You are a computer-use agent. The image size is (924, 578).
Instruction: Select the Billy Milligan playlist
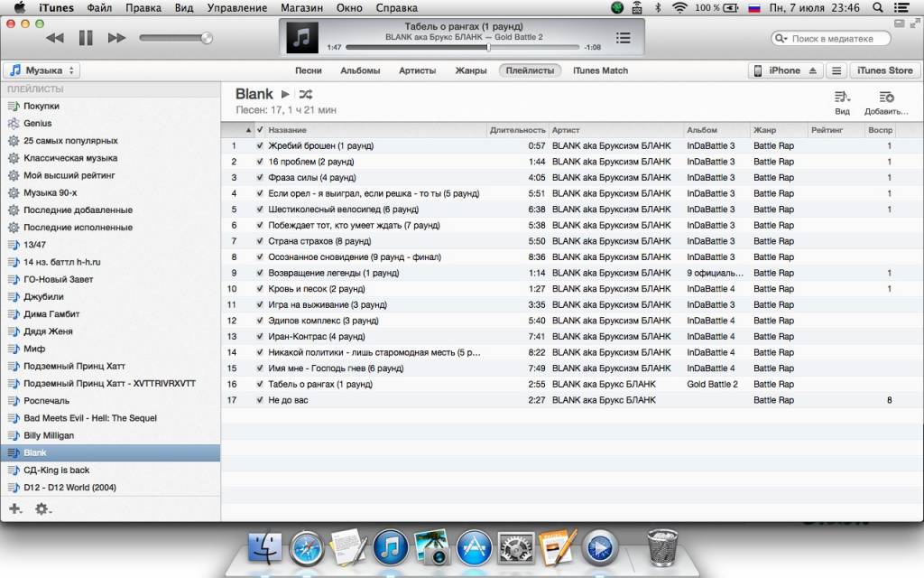(x=49, y=435)
